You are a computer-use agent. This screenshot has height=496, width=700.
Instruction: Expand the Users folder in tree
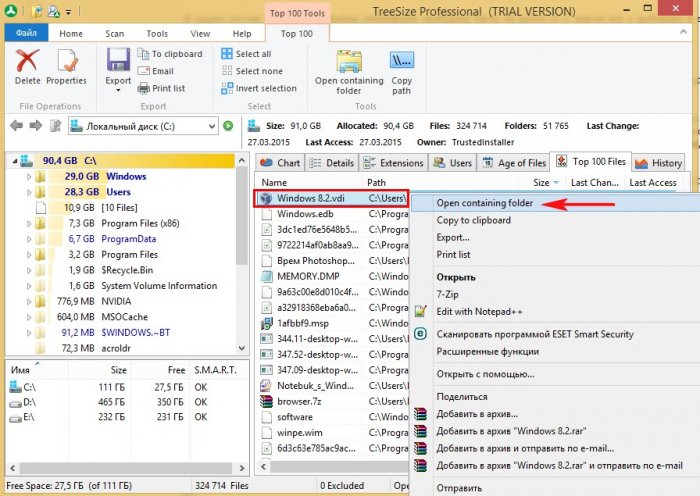[x=27, y=192]
